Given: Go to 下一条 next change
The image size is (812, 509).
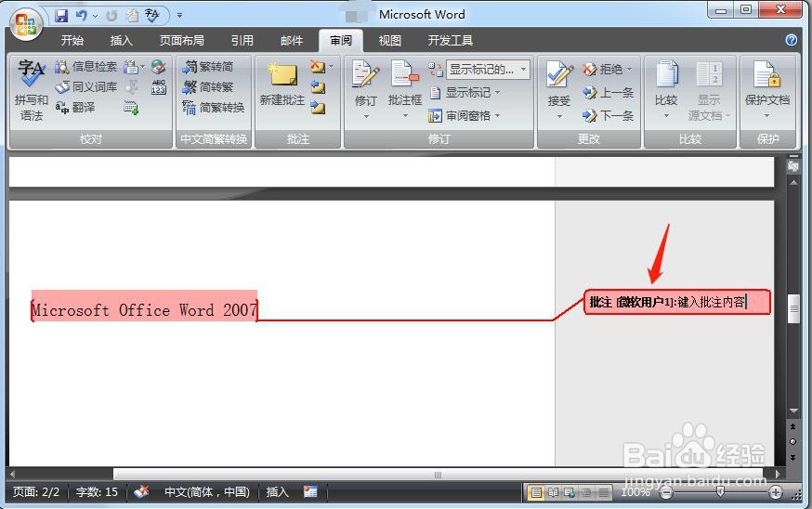Looking at the screenshot, I should pyautogui.click(x=608, y=115).
